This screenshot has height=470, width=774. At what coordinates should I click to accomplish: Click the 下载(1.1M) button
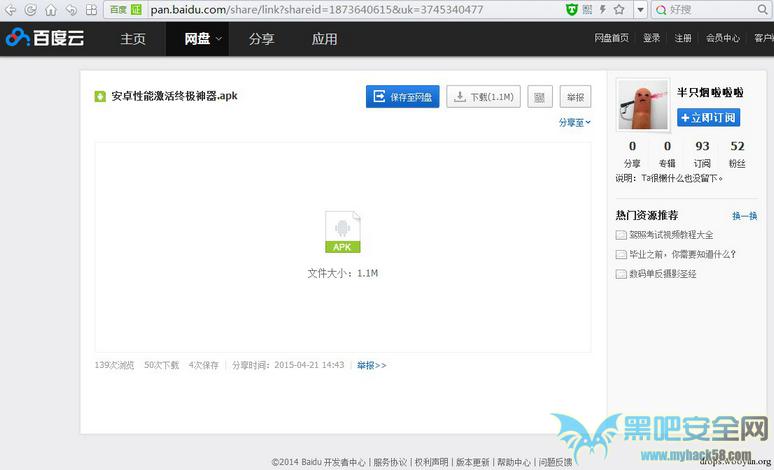(484, 96)
